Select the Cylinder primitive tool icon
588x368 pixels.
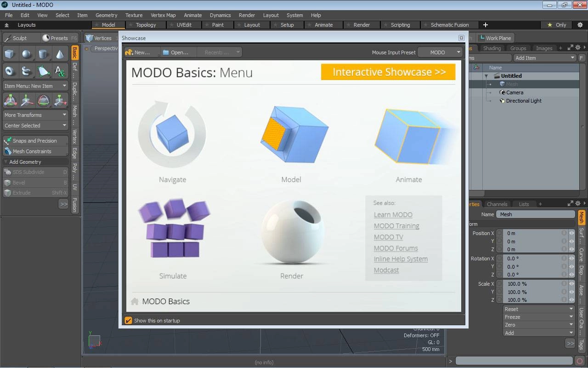pyautogui.click(x=43, y=54)
